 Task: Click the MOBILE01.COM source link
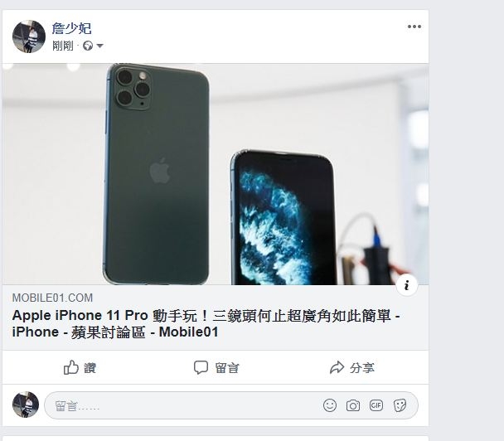52,298
